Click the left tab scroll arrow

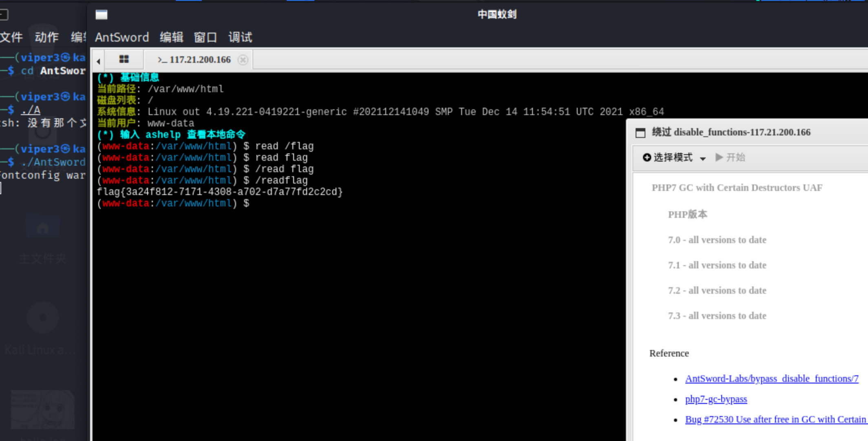click(98, 61)
